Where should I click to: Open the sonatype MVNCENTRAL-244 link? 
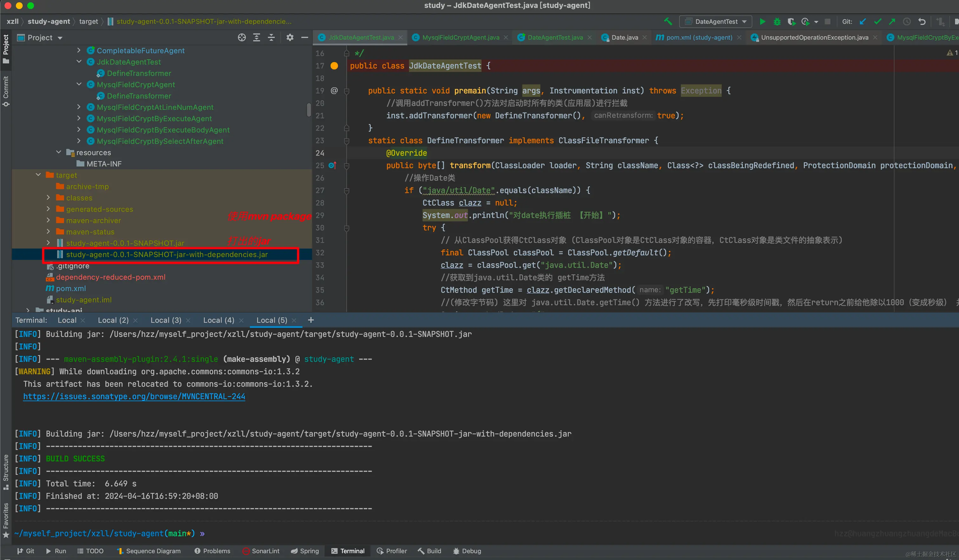[134, 396]
